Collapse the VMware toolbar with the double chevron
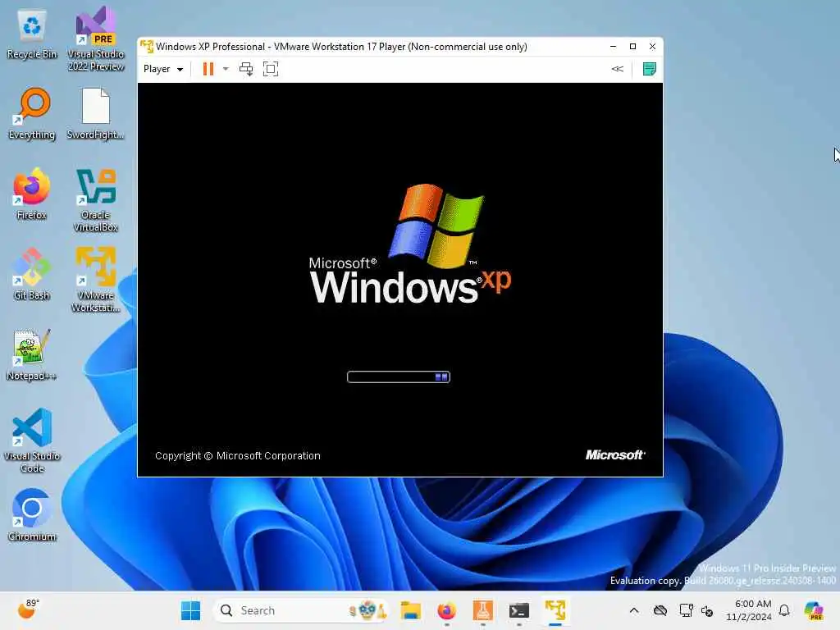 point(617,69)
